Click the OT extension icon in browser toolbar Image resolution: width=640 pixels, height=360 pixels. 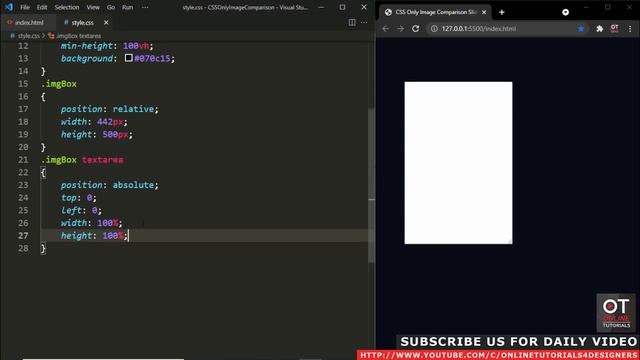click(614, 28)
